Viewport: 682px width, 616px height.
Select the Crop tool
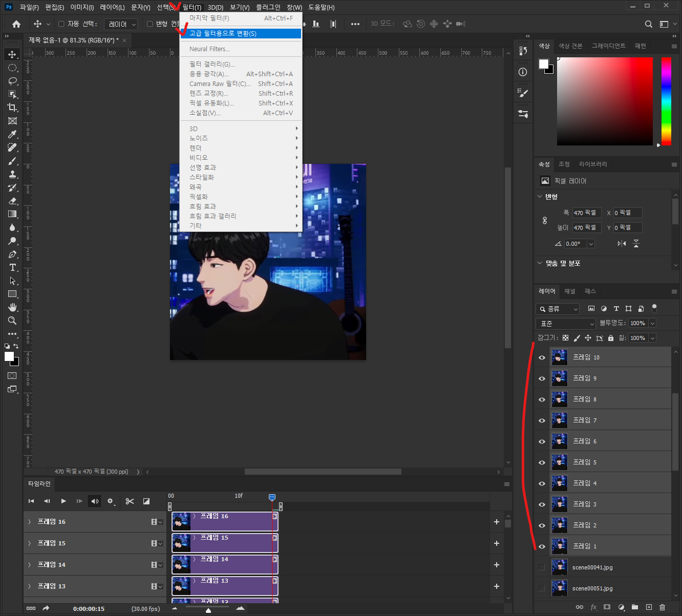coord(12,108)
